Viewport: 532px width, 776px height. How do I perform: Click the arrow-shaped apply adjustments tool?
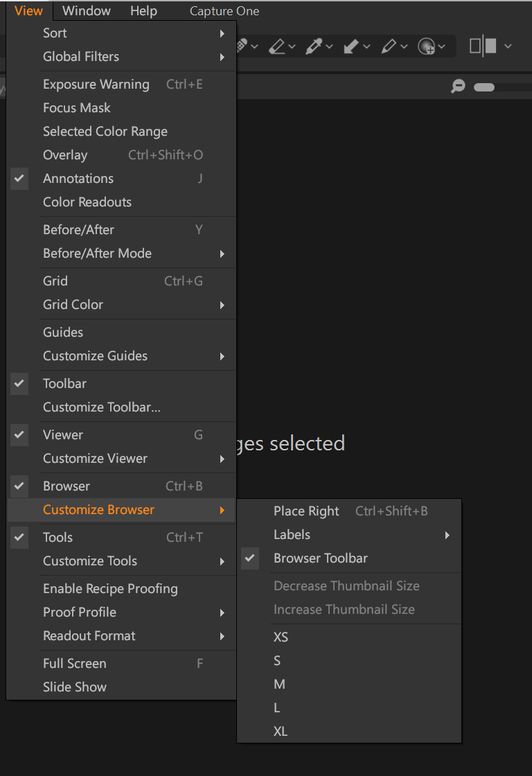click(351, 46)
